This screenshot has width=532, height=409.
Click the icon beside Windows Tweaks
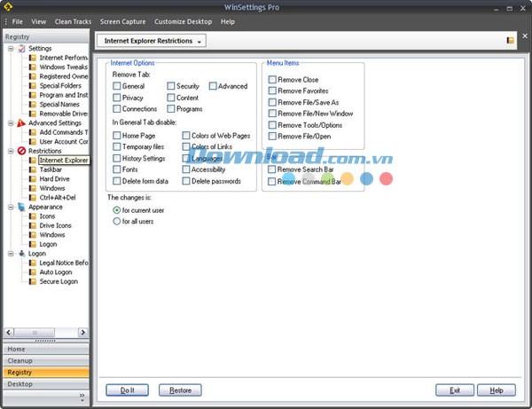(x=33, y=67)
